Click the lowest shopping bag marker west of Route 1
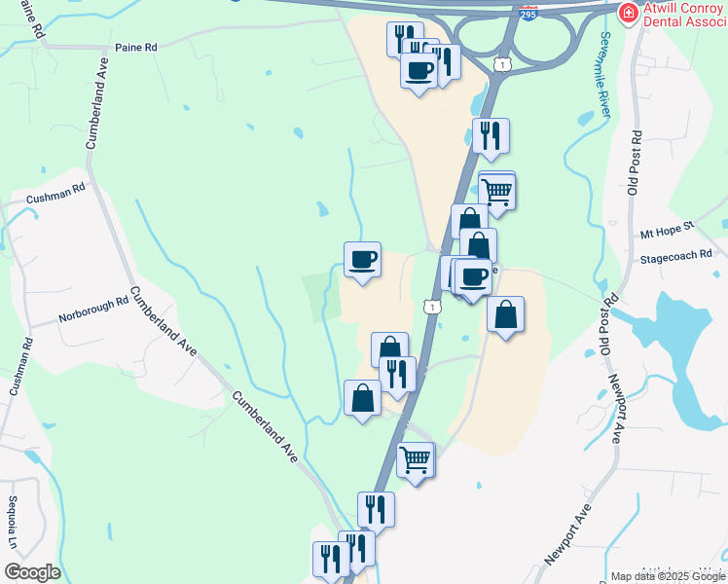 coord(362,400)
